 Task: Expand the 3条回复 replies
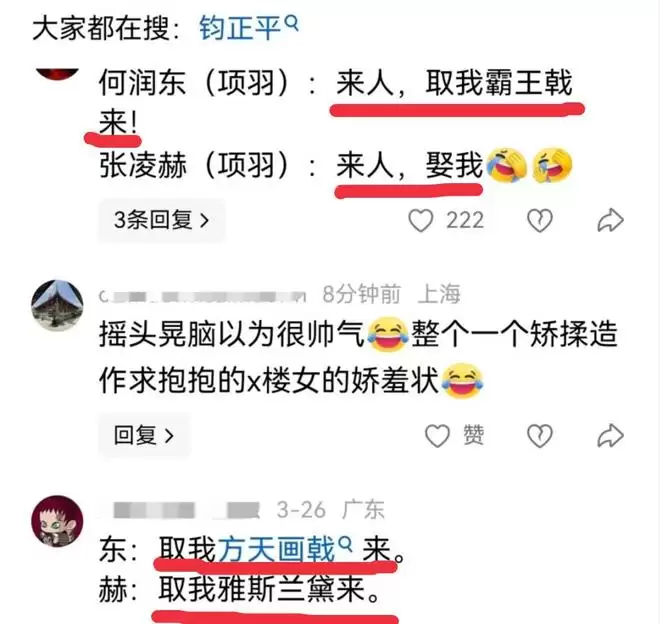[162, 220]
